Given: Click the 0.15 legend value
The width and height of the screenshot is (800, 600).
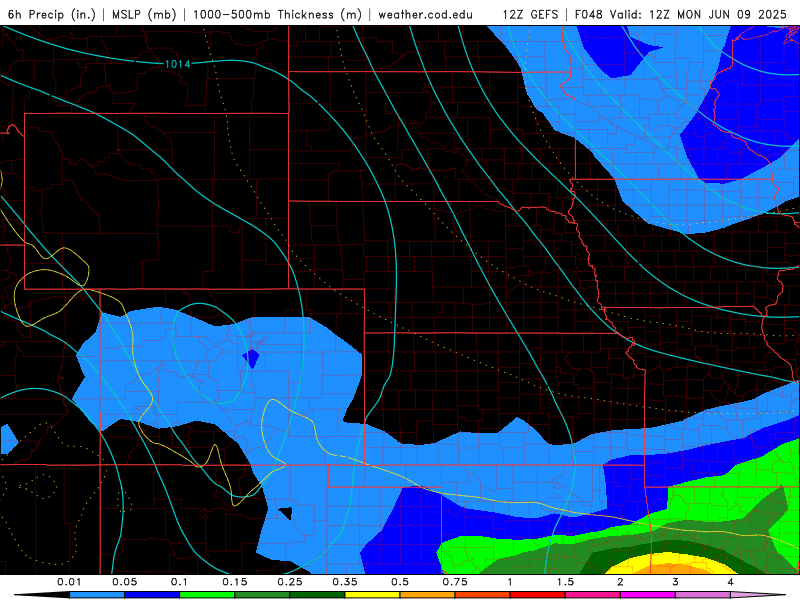Looking at the screenshot, I should 235,582.
